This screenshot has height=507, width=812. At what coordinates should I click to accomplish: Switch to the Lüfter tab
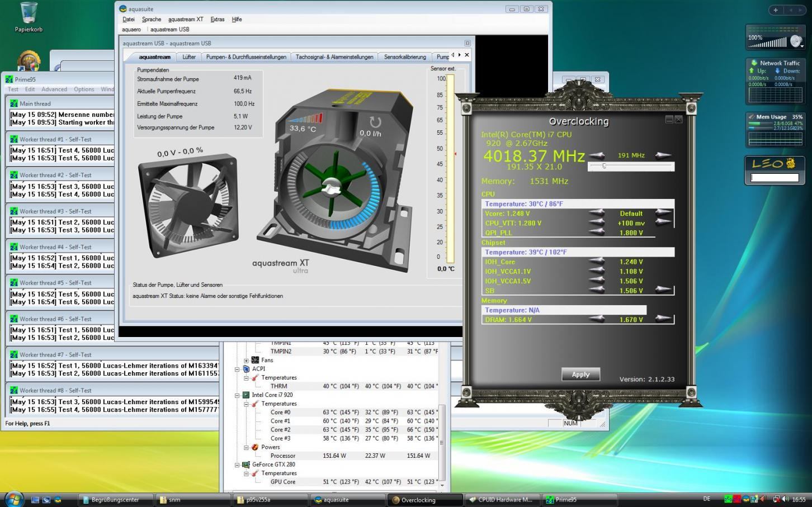tap(189, 57)
